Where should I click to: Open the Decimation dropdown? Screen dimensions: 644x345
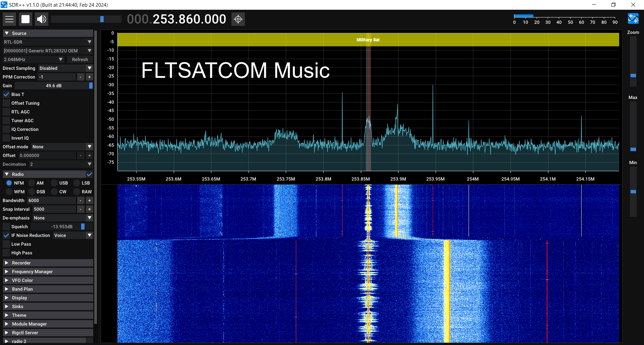tap(61, 164)
